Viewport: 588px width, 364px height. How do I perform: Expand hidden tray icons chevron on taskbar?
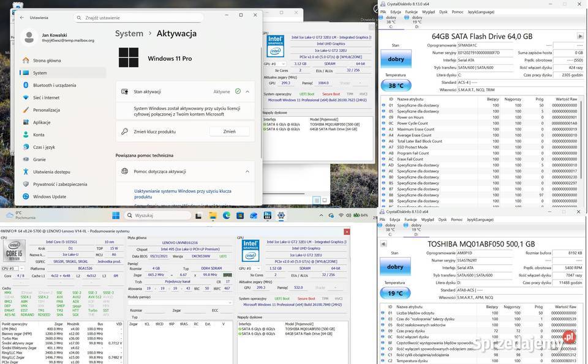click(x=321, y=215)
